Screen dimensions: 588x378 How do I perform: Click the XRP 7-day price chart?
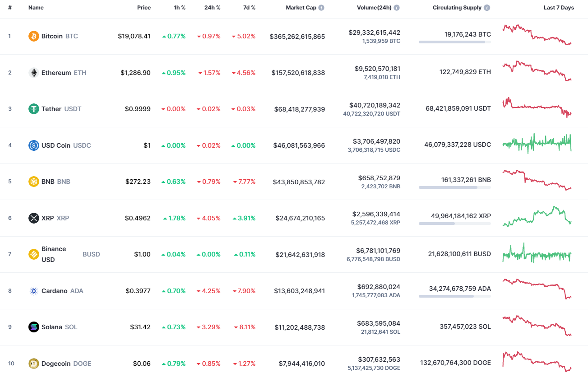tap(536, 217)
